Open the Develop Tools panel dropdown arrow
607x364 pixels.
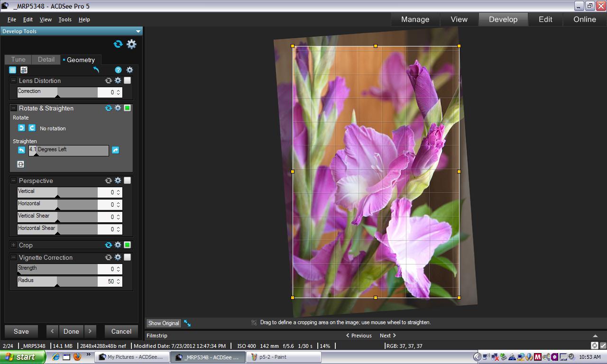pyautogui.click(x=138, y=31)
